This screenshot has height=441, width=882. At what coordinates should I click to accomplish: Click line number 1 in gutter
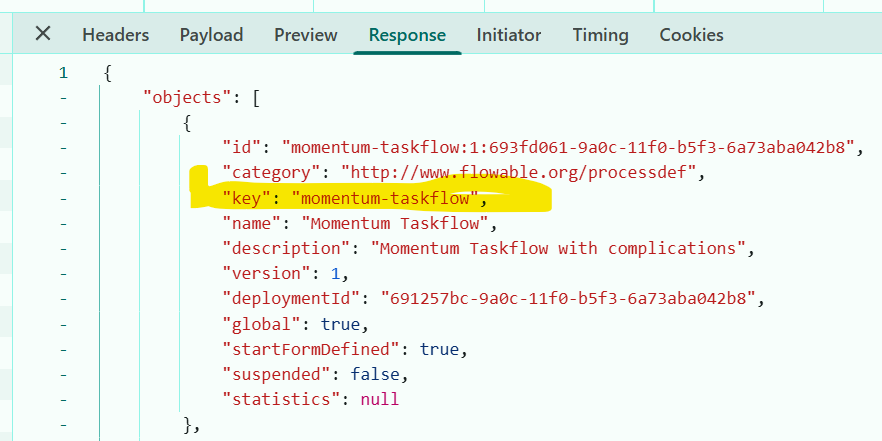(x=63, y=73)
